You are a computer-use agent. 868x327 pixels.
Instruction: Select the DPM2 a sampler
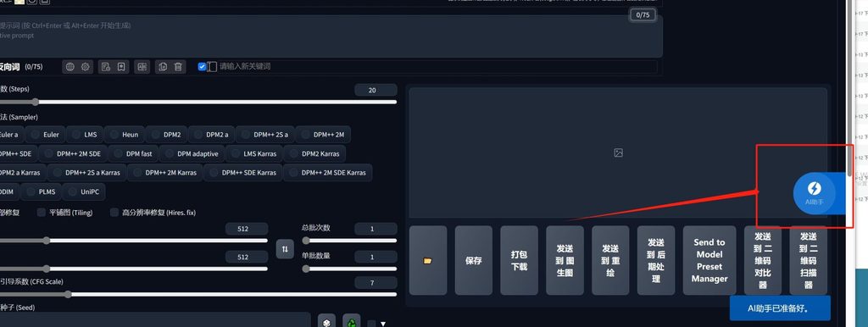coord(211,135)
